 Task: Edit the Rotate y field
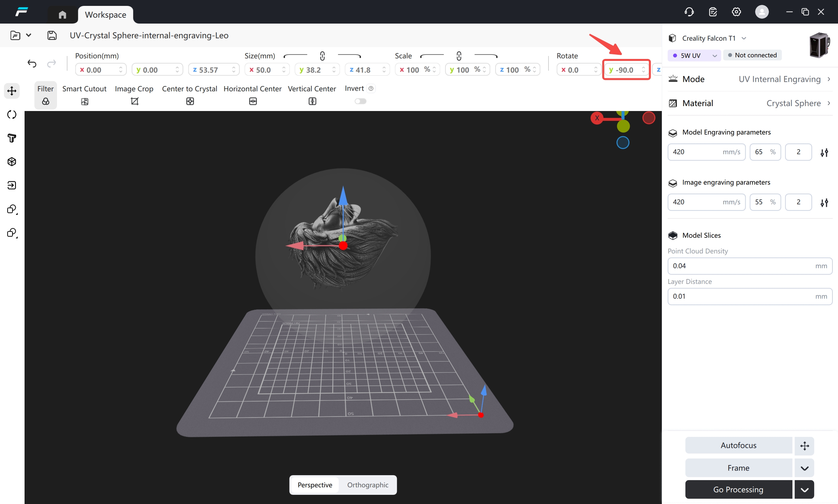click(626, 70)
